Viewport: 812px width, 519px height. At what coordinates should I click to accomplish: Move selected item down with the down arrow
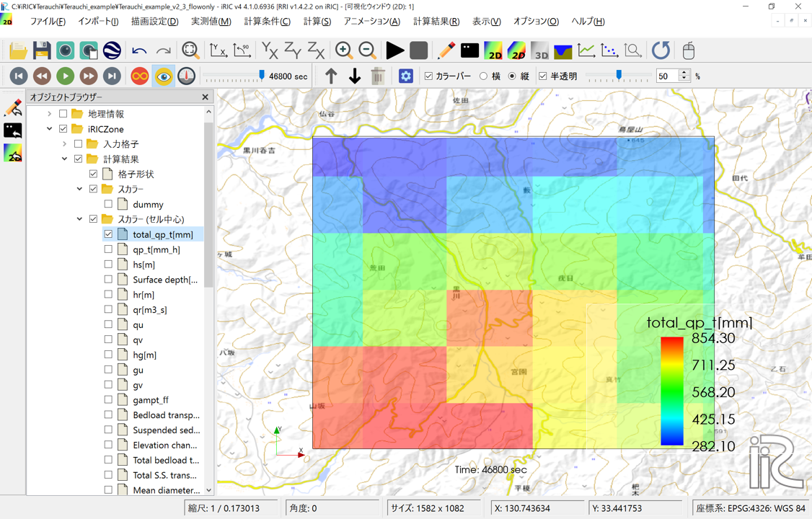[x=355, y=76]
